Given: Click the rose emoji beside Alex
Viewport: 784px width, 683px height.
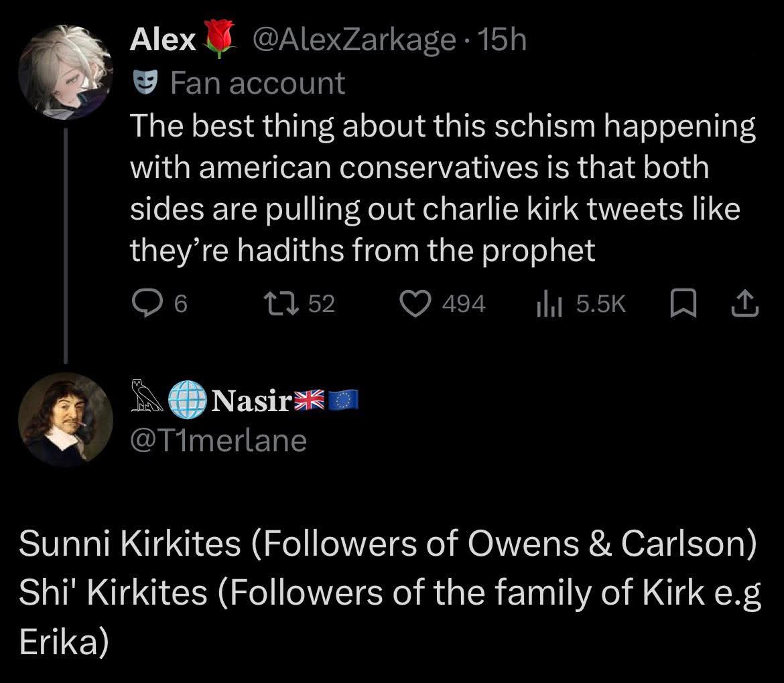Looking at the screenshot, I should [x=214, y=40].
